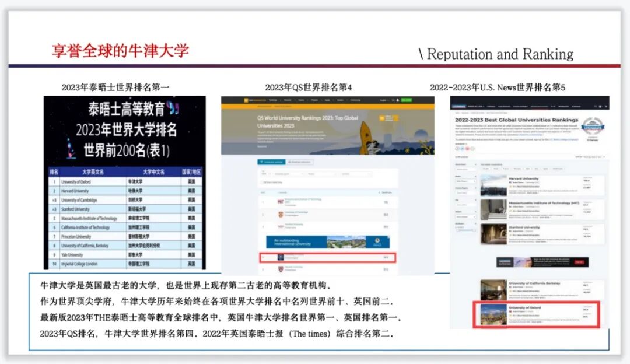This screenshot has height=364, width=630.
Task: Open University of California Berkeley U.S. News listing
Action: [542, 290]
